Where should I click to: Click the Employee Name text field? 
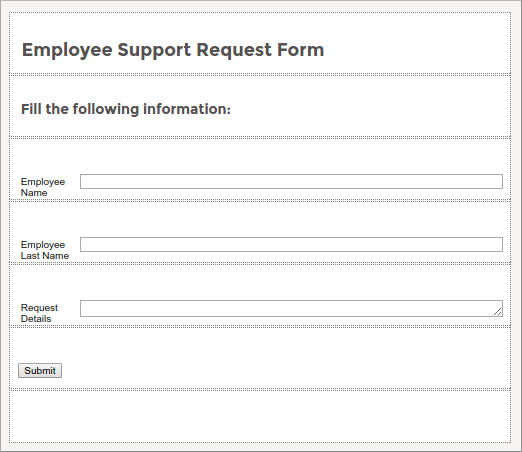pyautogui.click(x=291, y=181)
